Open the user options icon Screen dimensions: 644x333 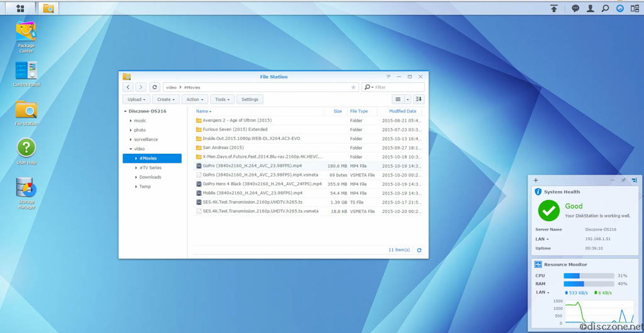point(590,8)
